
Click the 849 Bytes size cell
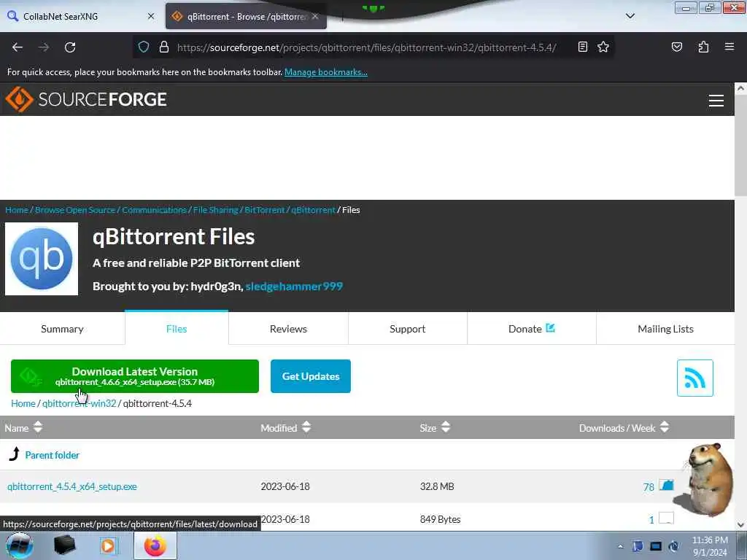tap(440, 519)
